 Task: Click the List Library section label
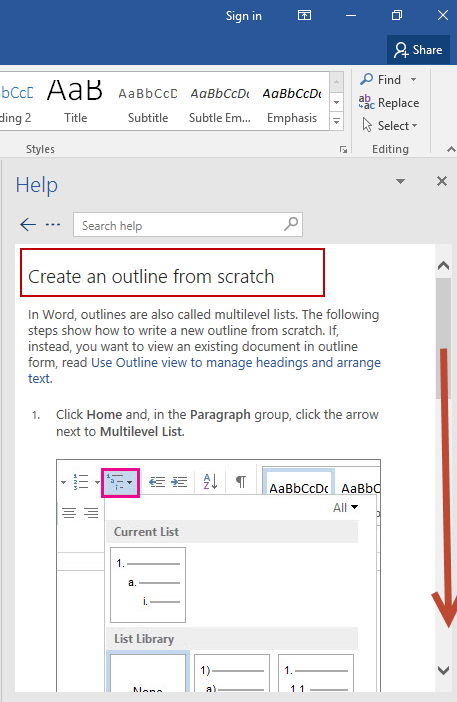coord(144,639)
